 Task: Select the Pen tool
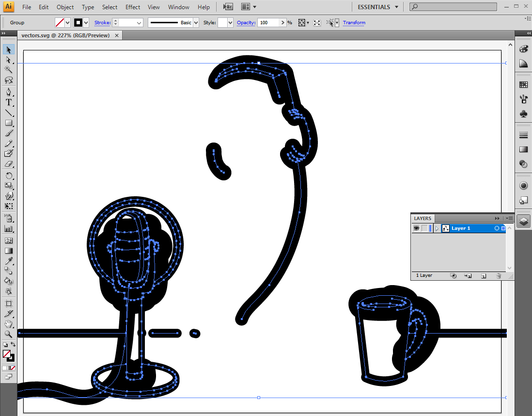click(8, 92)
